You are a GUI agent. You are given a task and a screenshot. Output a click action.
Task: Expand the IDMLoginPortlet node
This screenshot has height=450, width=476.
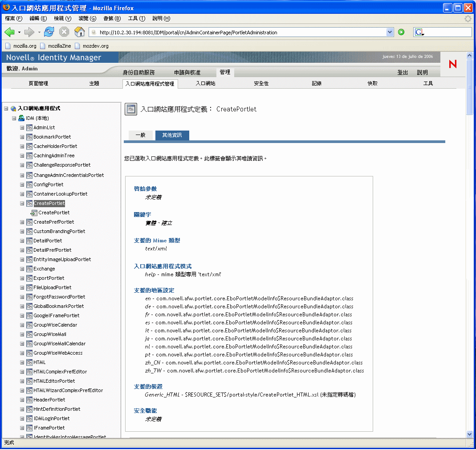[x=22, y=419]
